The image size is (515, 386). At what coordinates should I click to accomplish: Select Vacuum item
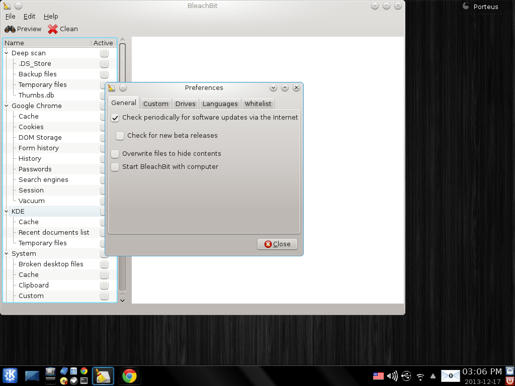tap(32, 201)
